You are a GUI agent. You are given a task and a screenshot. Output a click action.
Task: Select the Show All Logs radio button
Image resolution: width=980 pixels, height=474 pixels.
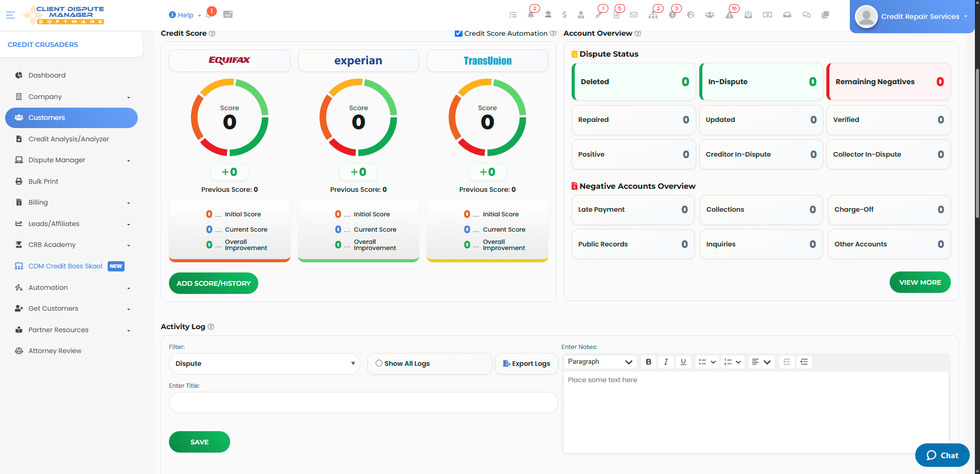click(379, 363)
